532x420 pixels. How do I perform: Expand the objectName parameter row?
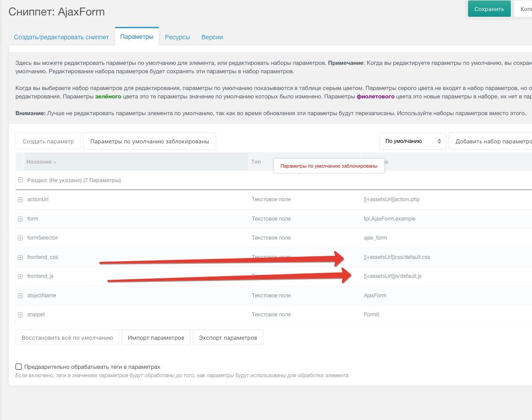coord(20,296)
